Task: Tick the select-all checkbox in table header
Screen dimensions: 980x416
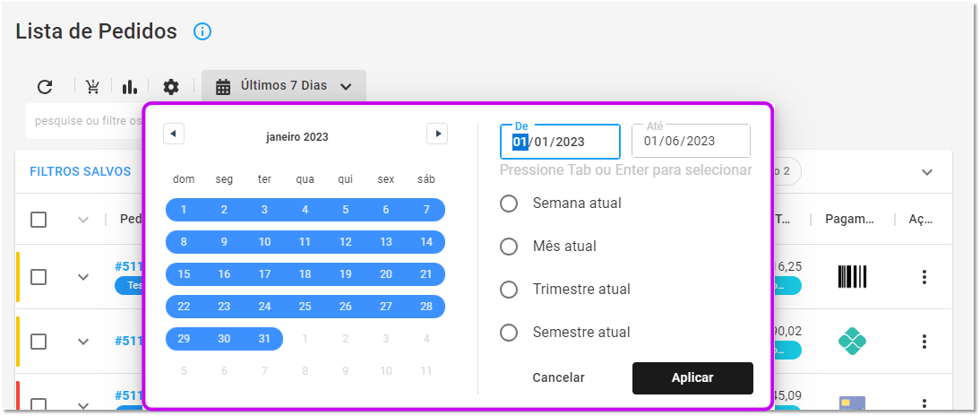Action: pyautogui.click(x=39, y=220)
